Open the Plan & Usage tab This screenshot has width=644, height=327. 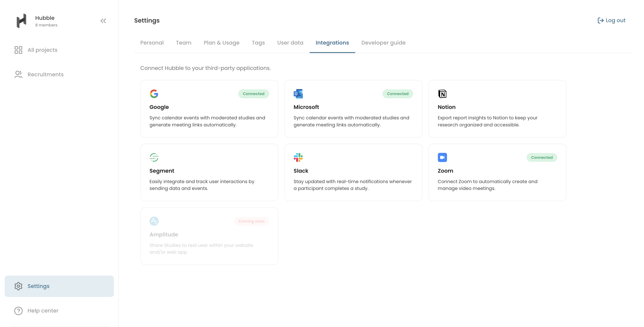click(x=221, y=43)
